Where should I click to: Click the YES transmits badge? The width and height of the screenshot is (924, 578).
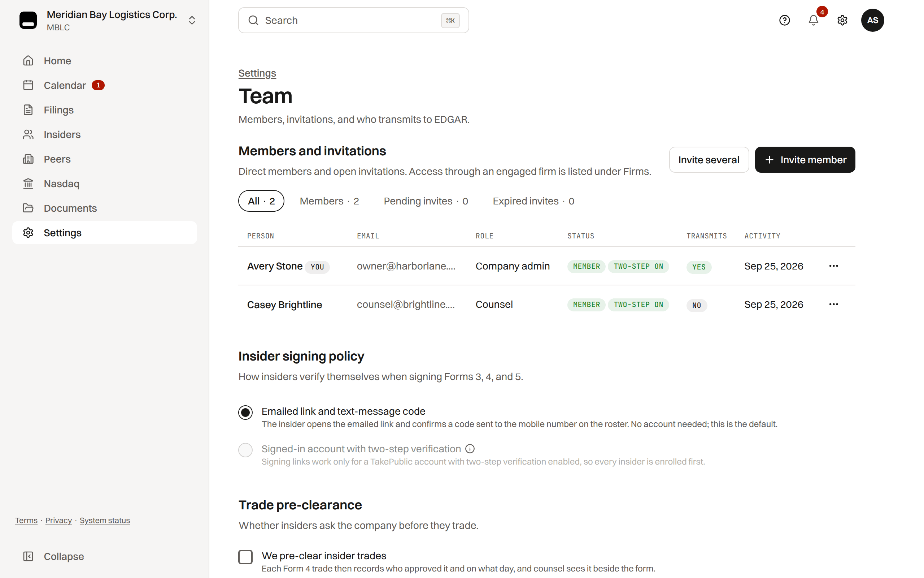tap(699, 267)
